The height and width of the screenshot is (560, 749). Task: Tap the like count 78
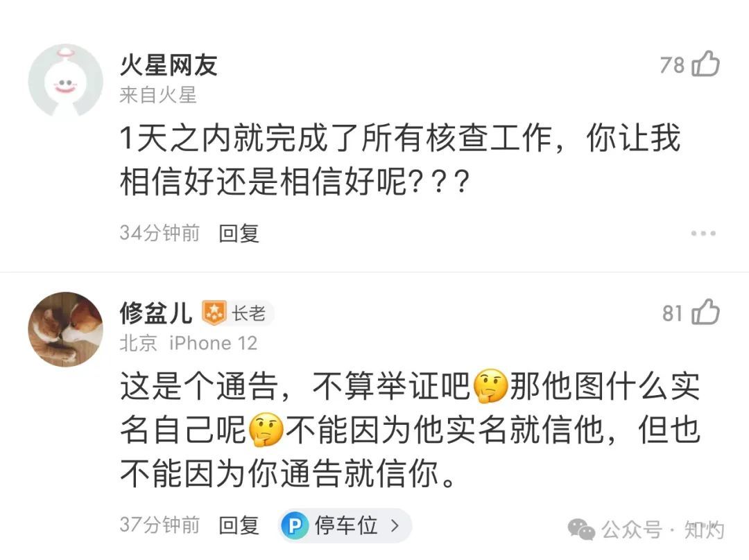pyautogui.click(x=672, y=65)
